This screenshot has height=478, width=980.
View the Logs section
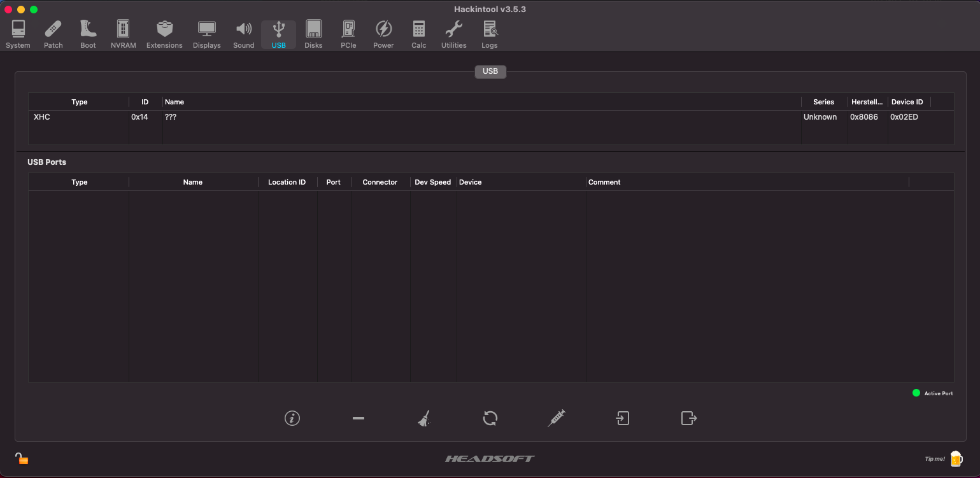[x=490, y=34]
